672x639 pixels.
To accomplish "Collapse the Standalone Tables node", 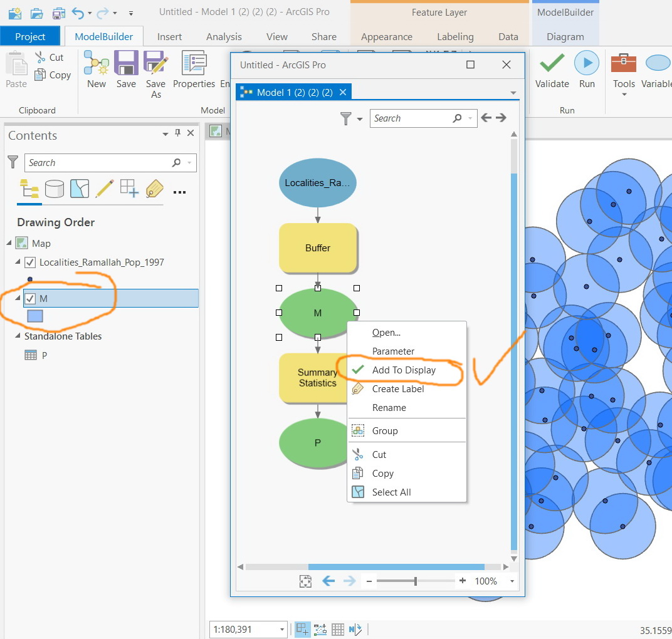I will click(18, 335).
